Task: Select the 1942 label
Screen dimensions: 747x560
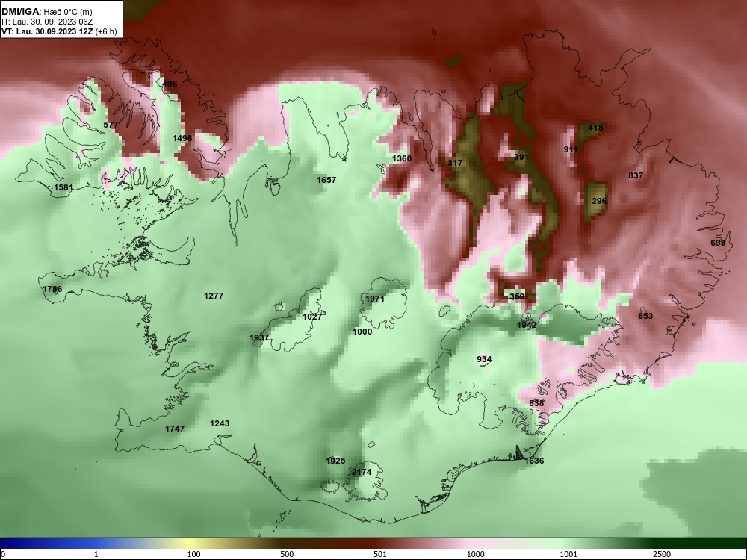Action: click(x=527, y=326)
